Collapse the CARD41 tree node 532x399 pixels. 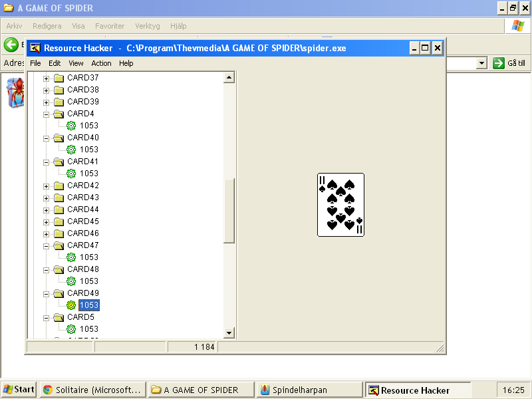point(46,162)
